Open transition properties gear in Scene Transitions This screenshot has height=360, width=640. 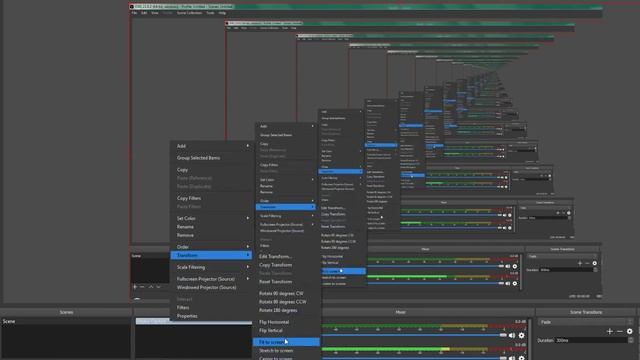[630, 331]
